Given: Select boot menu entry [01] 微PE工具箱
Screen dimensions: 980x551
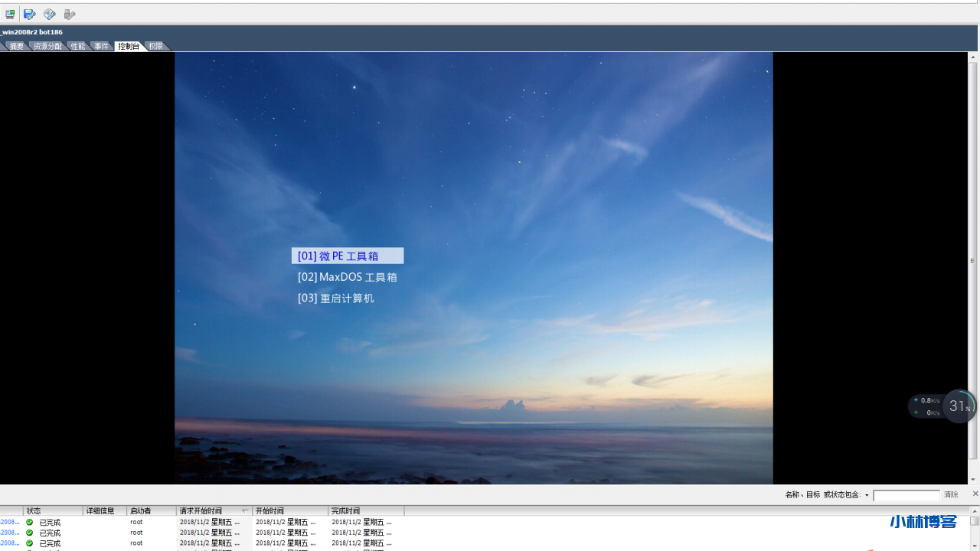Looking at the screenshot, I should pos(347,256).
